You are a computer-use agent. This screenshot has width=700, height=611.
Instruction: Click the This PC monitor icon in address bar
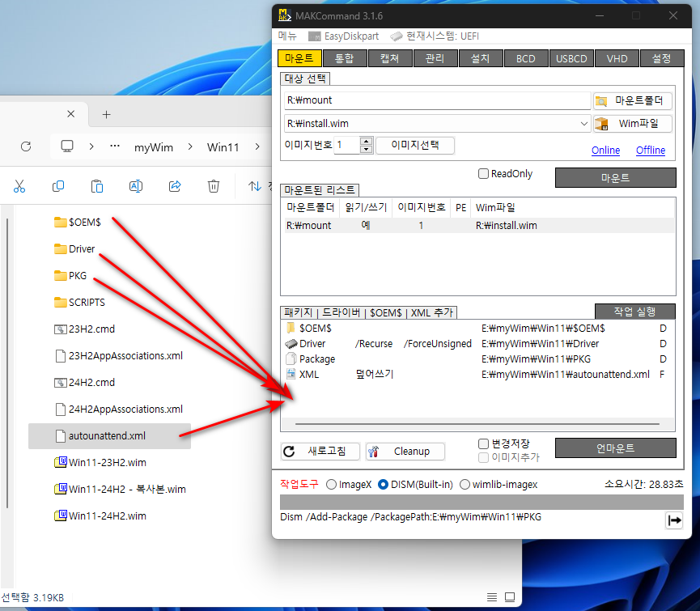click(67, 146)
